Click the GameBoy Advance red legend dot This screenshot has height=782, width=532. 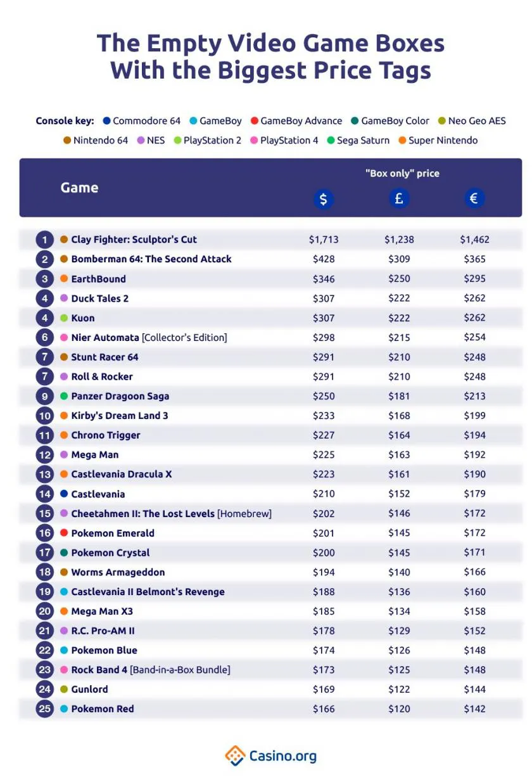click(255, 121)
